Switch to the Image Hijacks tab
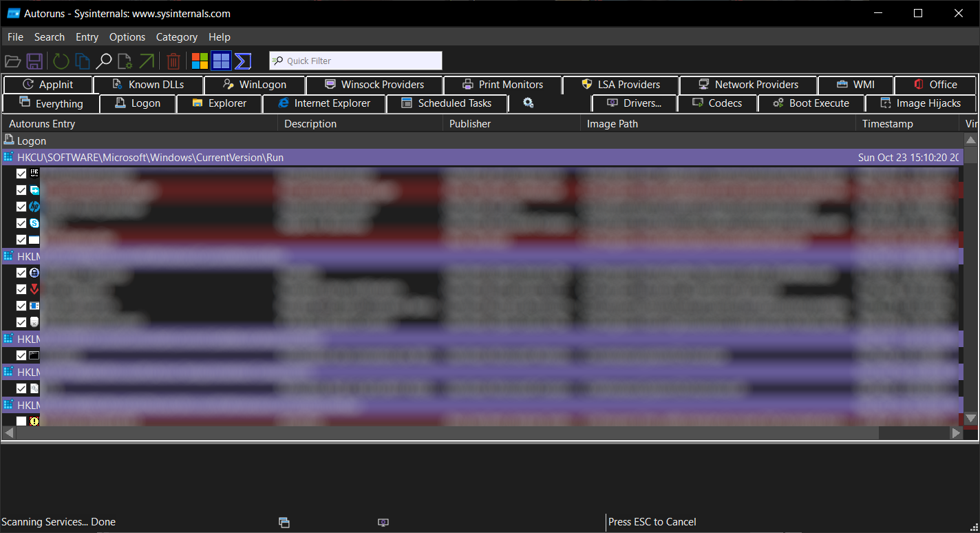 tap(920, 103)
